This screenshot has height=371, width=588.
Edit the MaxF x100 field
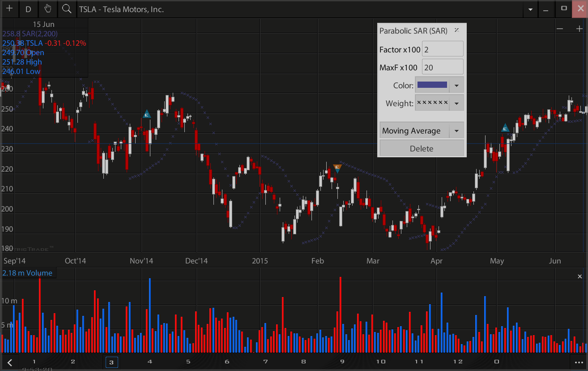(443, 67)
